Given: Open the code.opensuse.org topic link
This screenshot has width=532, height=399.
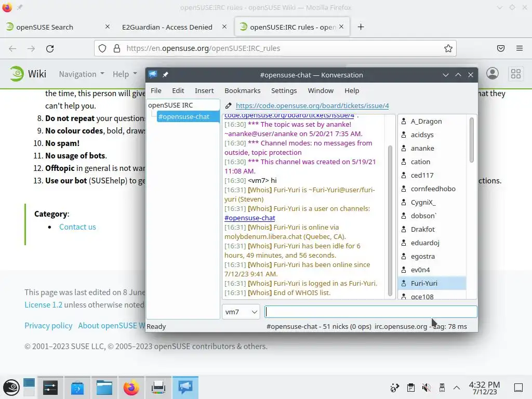Looking at the screenshot, I should [312, 106].
